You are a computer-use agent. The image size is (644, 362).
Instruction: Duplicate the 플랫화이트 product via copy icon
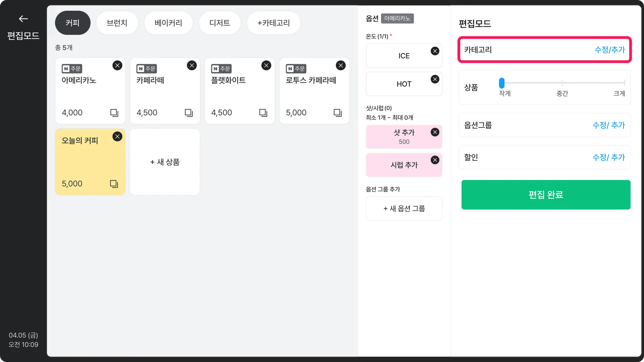[263, 113]
